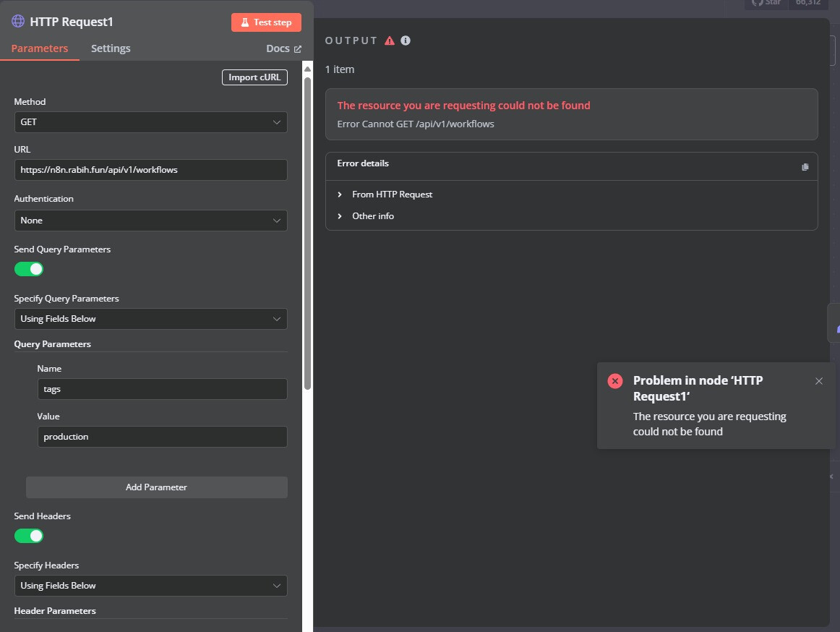Click the GitHub Star icon at top right
Image resolution: width=840 pixels, height=632 pixels.
758,3
